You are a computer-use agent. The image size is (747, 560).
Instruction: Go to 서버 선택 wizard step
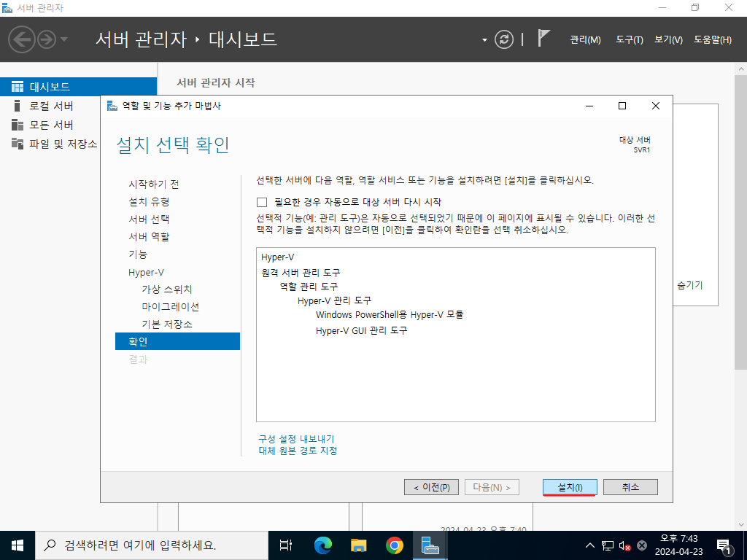coord(149,219)
